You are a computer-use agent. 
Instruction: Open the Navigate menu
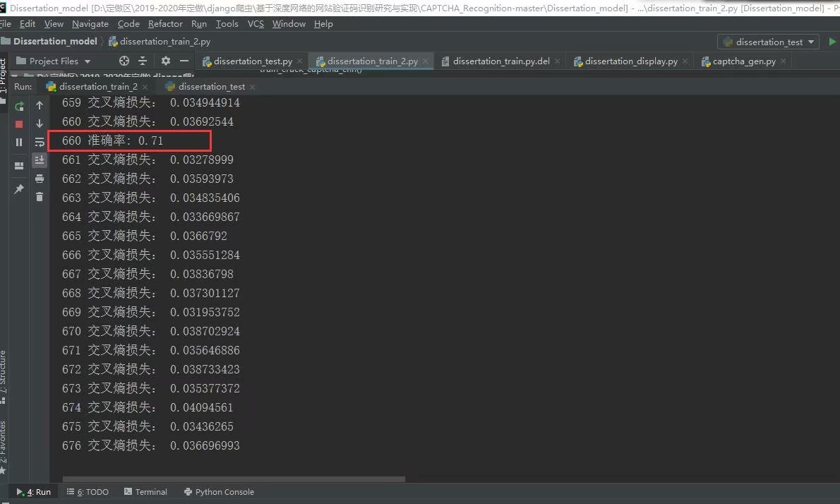tap(90, 24)
